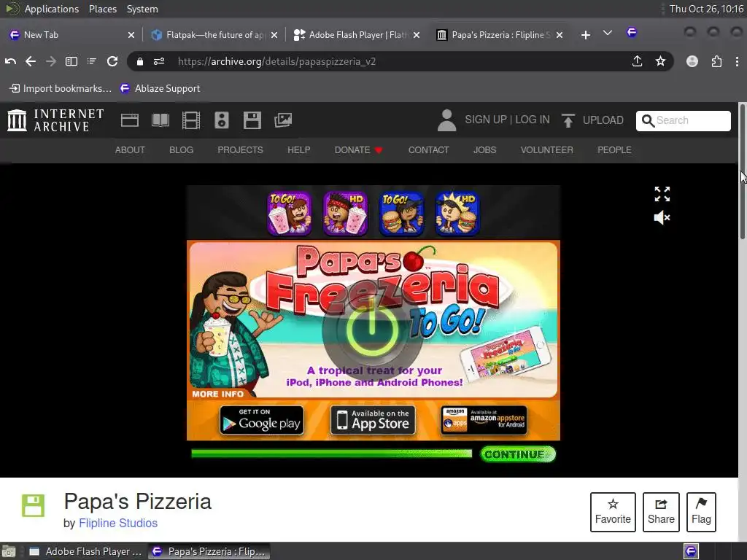This screenshot has width=747, height=560.
Task: Click the Favorite star button
Action: click(x=613, y=512)
